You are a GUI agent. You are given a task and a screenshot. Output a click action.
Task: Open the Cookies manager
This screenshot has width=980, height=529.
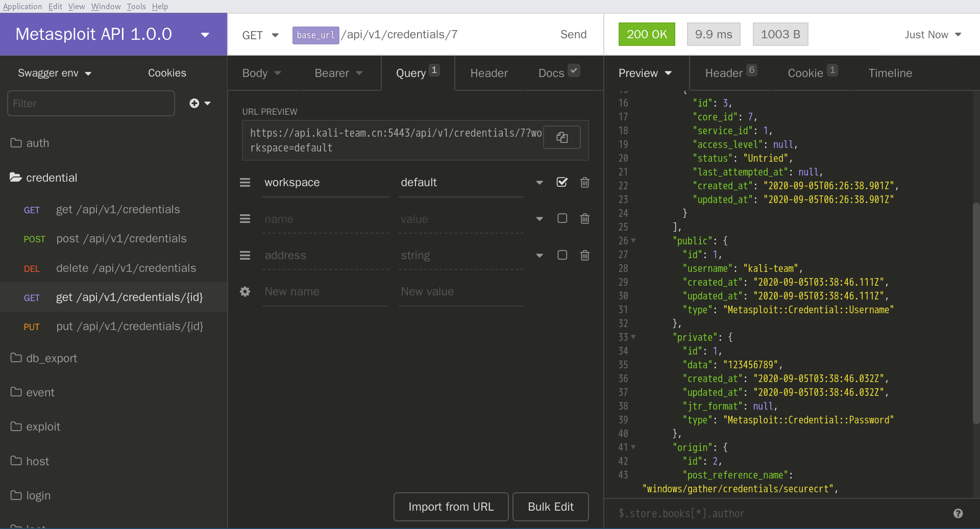[167, 73]
